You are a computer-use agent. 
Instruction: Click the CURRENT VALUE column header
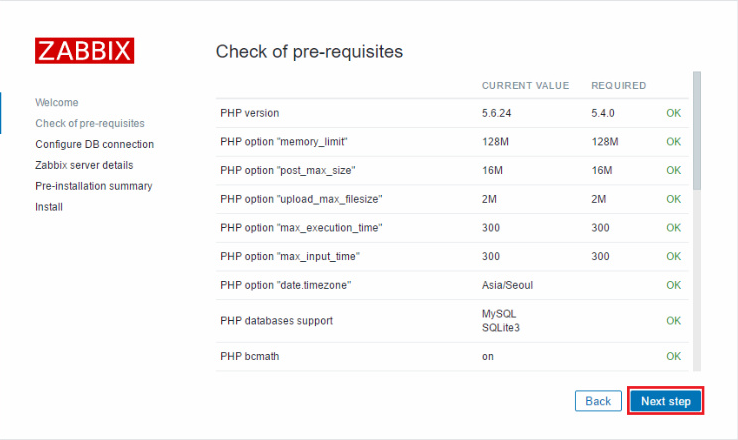point(525,86)
